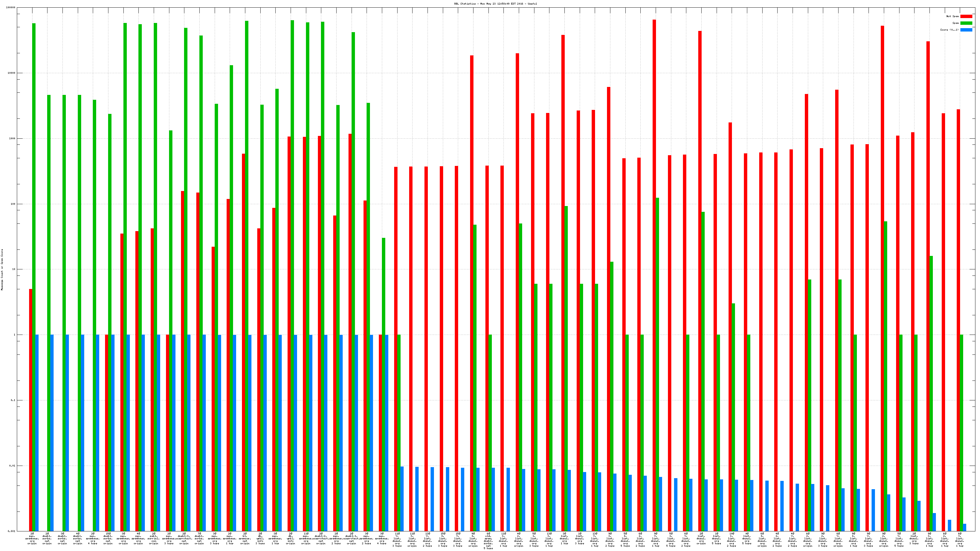
Task: Click the green Spam legend swatch
Action: 966,23
